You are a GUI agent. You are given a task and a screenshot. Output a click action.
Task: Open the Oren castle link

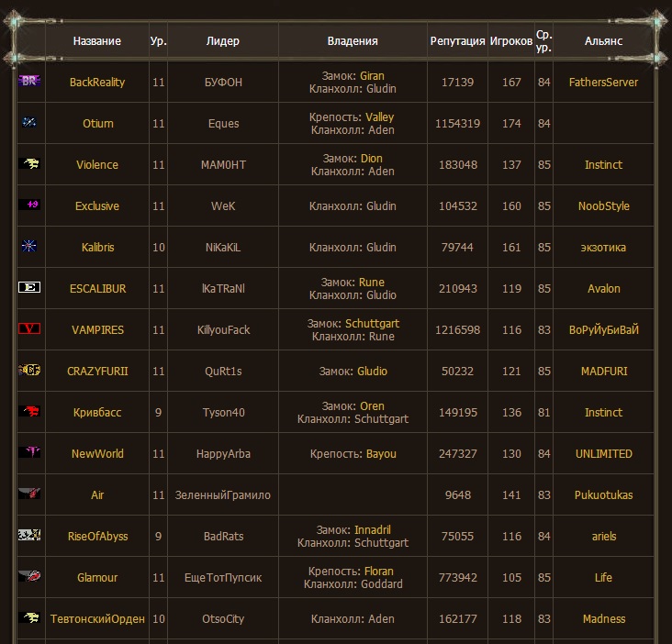pos(372,405)
